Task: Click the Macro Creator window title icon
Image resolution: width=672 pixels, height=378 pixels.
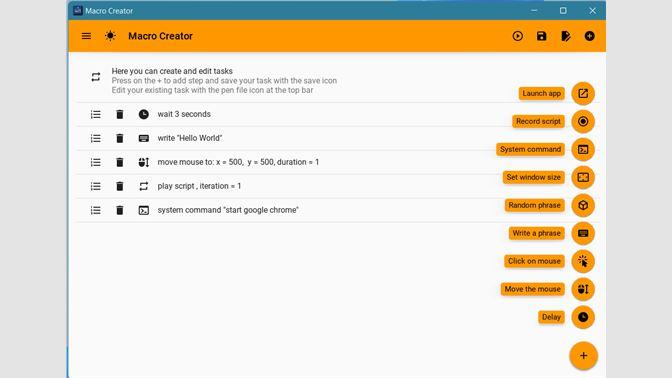Action: click(x=78, y=10)
